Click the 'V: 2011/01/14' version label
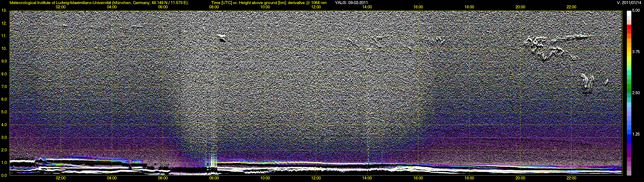The image size is (644, 182). click(630, 3)
